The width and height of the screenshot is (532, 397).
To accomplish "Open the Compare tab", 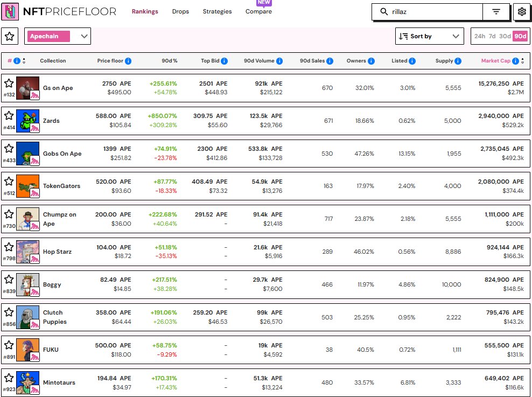I will (258, 11).
